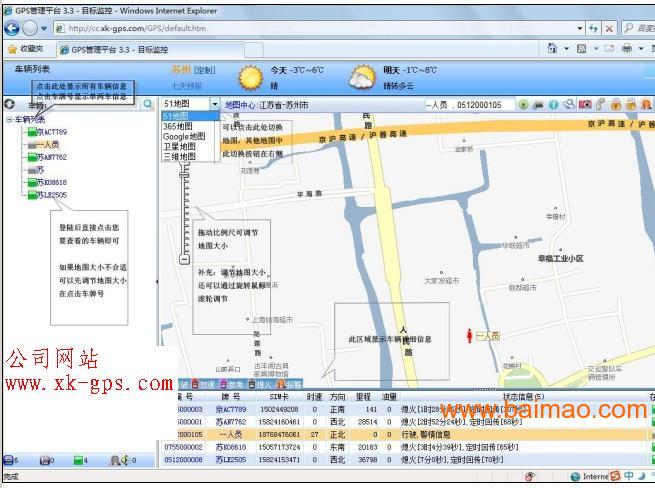Screen dimensions: 655x488
Task: Click the vehicle search magnifier icon
Action: pyautogui.click(x=147, y=104)
